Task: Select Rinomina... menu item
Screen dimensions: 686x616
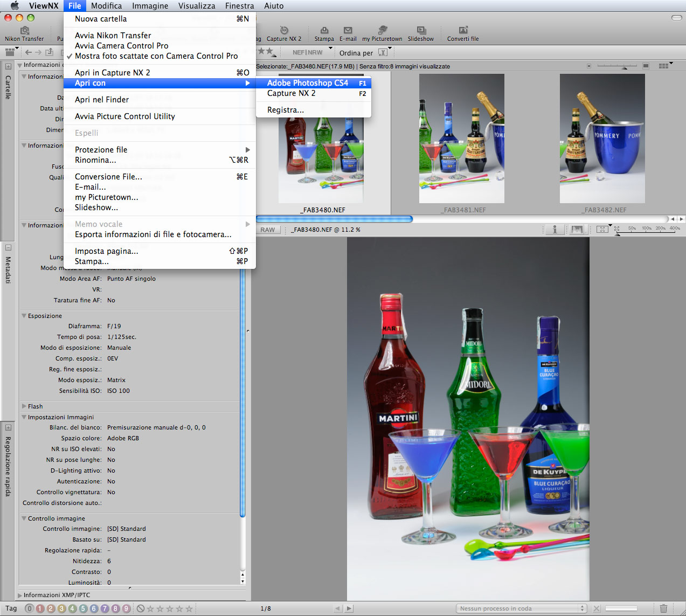Action: pos(160,160)
